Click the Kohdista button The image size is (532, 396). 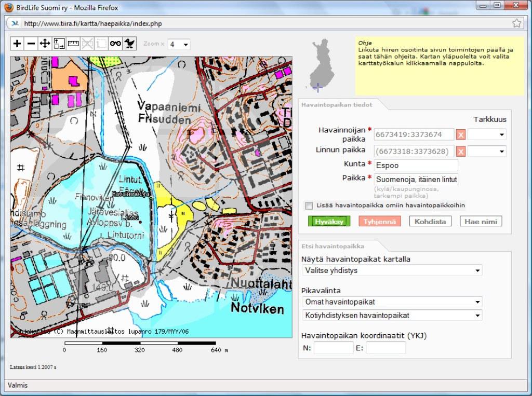point(430,222)
